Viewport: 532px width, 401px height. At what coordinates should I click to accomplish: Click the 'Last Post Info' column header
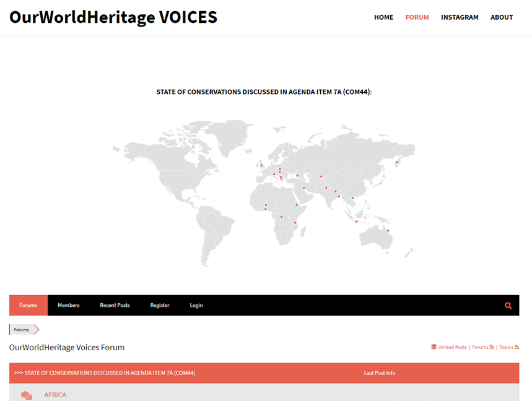tap(379, 373)
